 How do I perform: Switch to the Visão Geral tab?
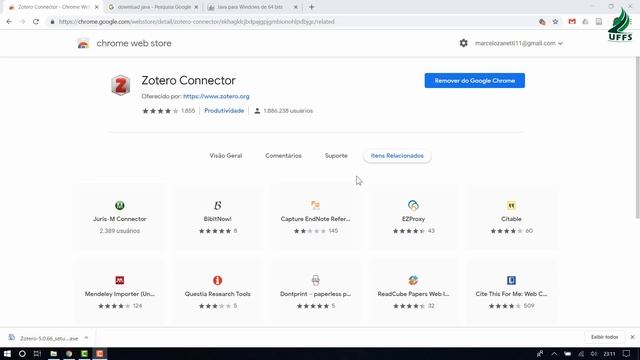226,156
